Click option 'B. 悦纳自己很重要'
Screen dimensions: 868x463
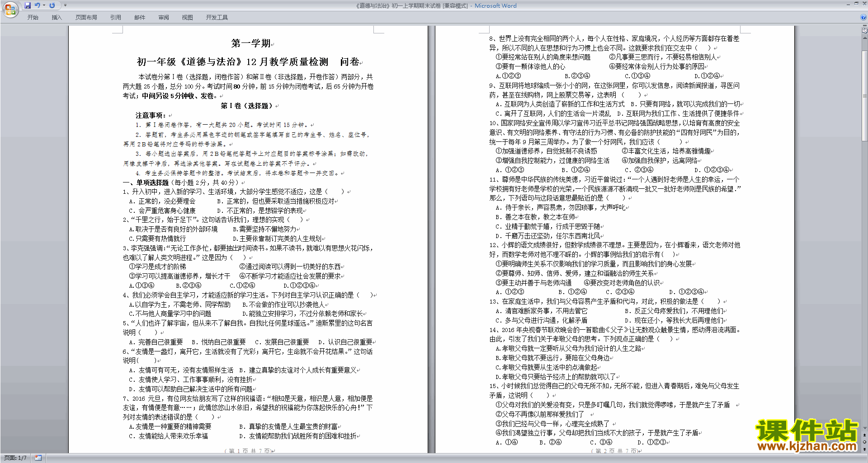tap(219, 342)
